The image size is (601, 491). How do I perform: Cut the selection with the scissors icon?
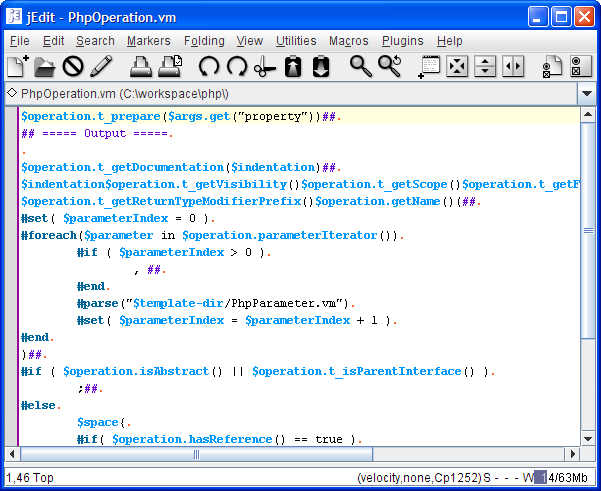pyautogui.click(x=264, y=66)
